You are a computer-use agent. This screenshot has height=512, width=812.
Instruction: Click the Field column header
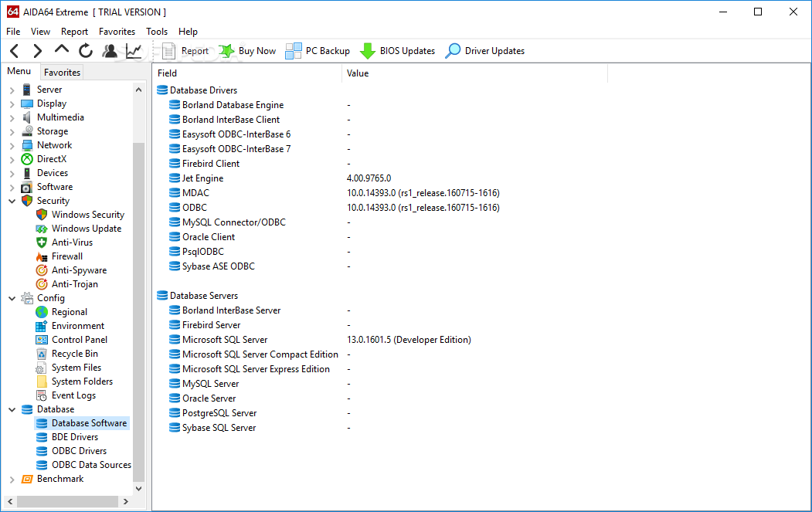[247, 73]
